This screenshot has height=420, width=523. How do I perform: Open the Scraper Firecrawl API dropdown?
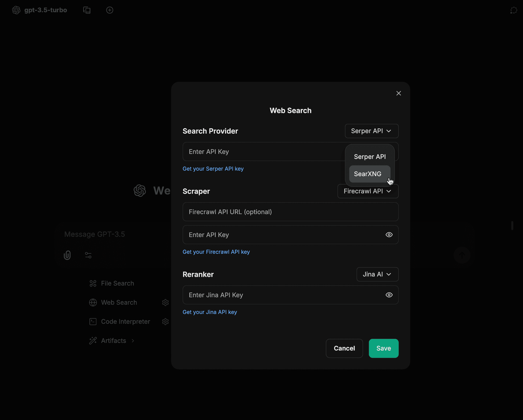368,191
